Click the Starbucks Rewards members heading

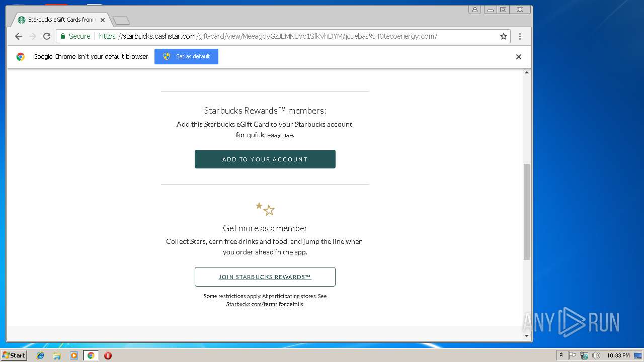(265, 111)
